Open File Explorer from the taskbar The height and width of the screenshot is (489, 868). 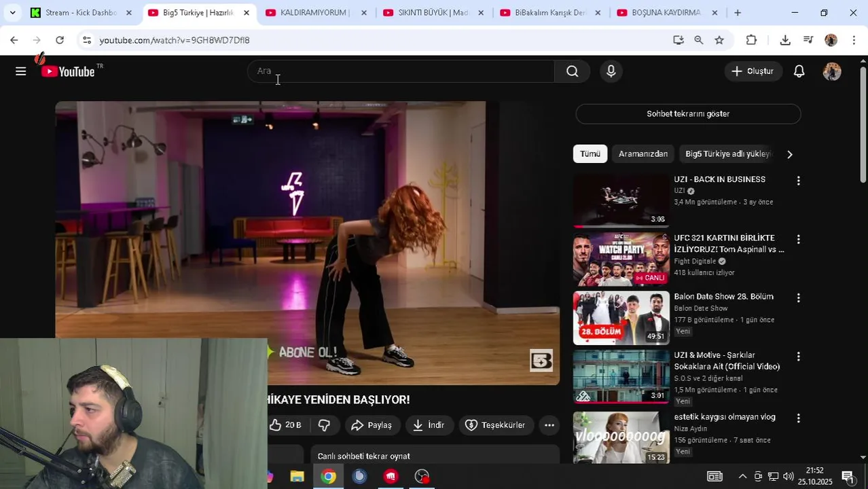click(x=297, y=476)
